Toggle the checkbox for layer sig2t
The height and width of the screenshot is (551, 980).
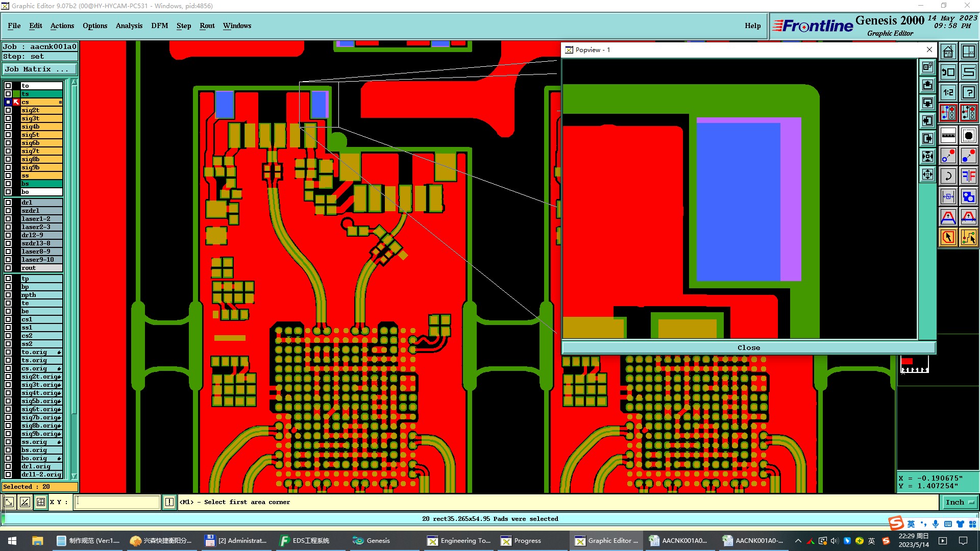pos(8,110)
